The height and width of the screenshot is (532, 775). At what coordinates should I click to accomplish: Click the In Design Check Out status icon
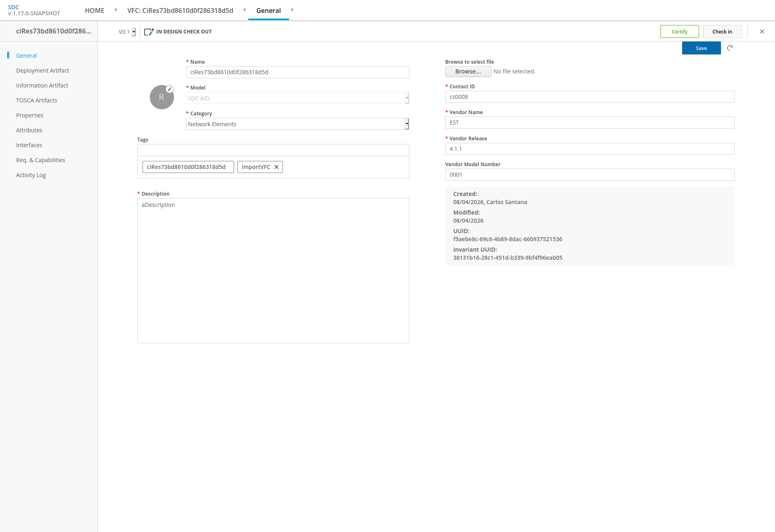coord(149,32)
